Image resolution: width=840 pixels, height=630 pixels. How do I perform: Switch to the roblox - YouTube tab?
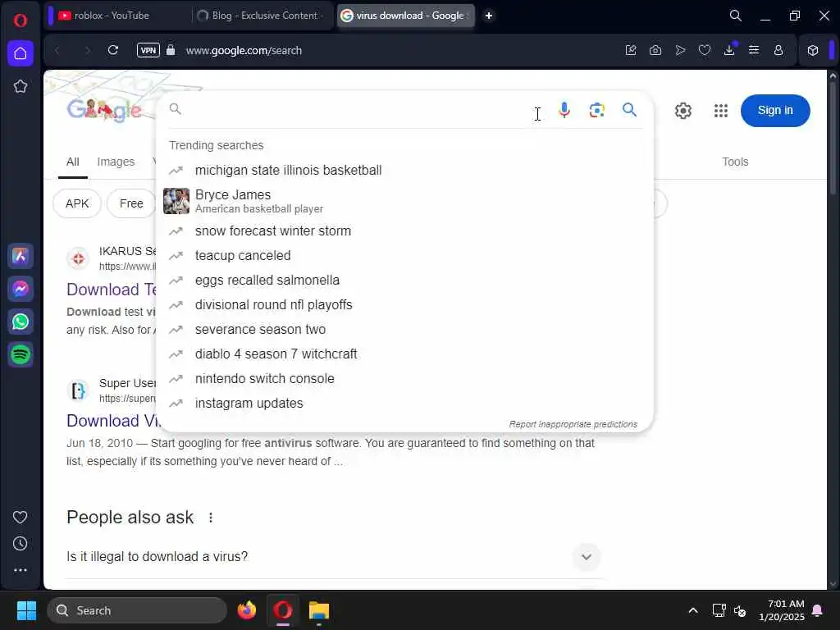118,16
